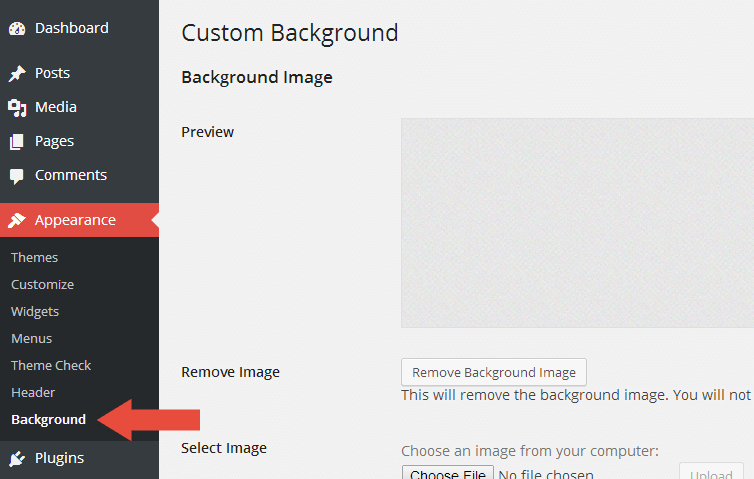This screenshot has height=479, width=754.
Task: Click the Comments speech bubble icon
Action: coord(16,176)
